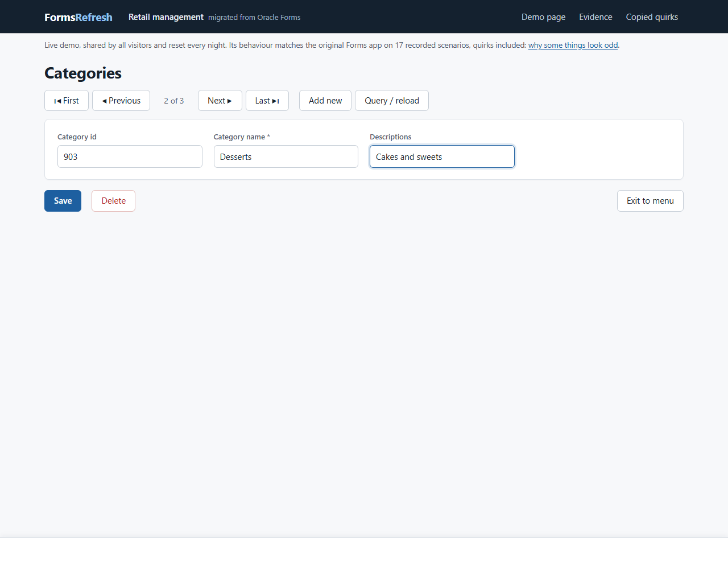The image size is (728, 569).
Task: Go to the Previous category record
Action: click(121, 101)
